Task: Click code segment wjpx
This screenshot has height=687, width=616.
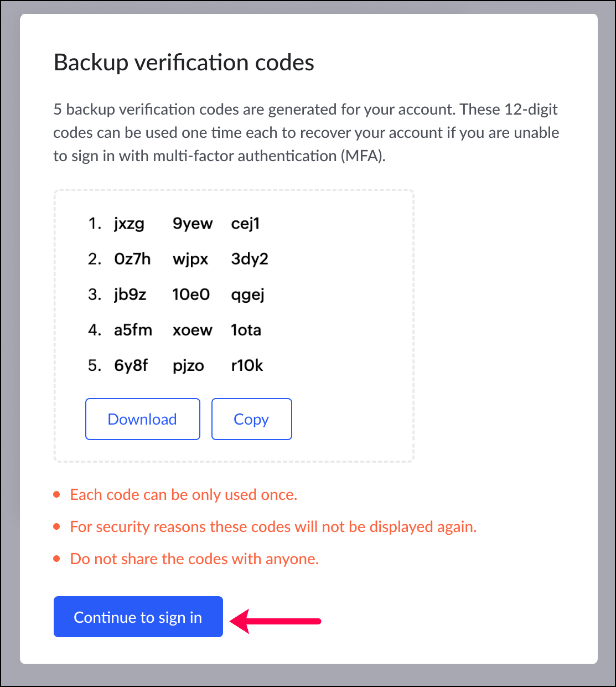Action: click(x=190, y=259)
